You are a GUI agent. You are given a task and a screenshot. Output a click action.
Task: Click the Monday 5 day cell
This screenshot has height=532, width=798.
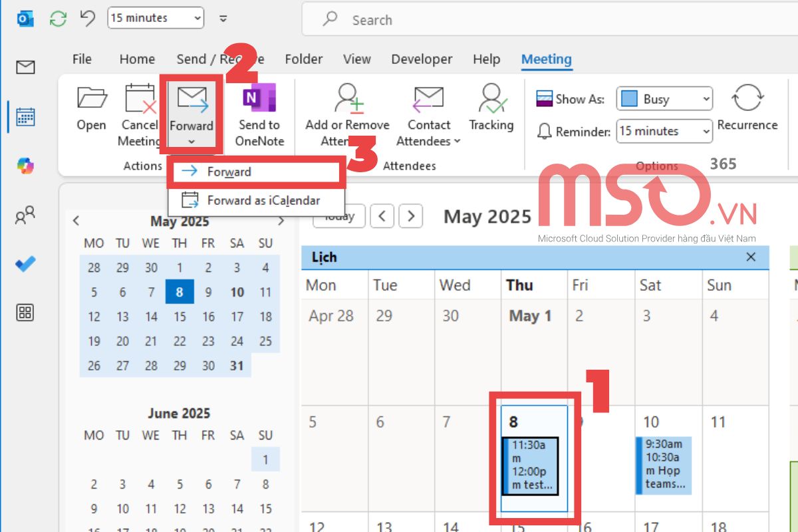334,459
